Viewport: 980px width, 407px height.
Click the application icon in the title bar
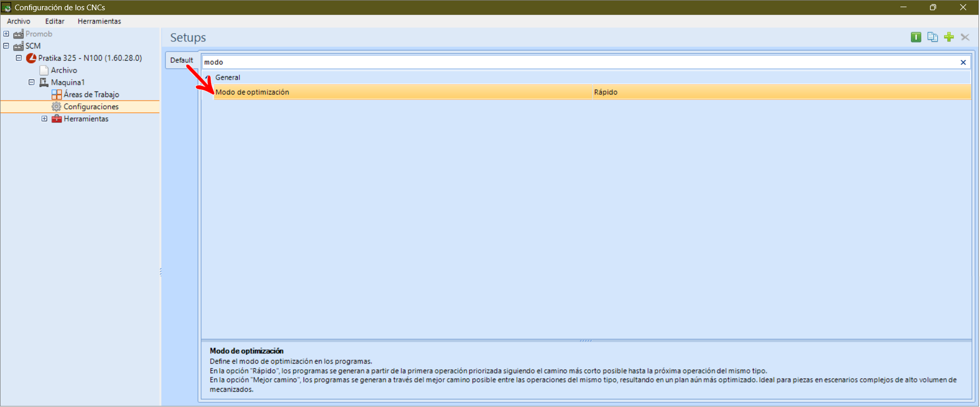[x=7, y=7]
